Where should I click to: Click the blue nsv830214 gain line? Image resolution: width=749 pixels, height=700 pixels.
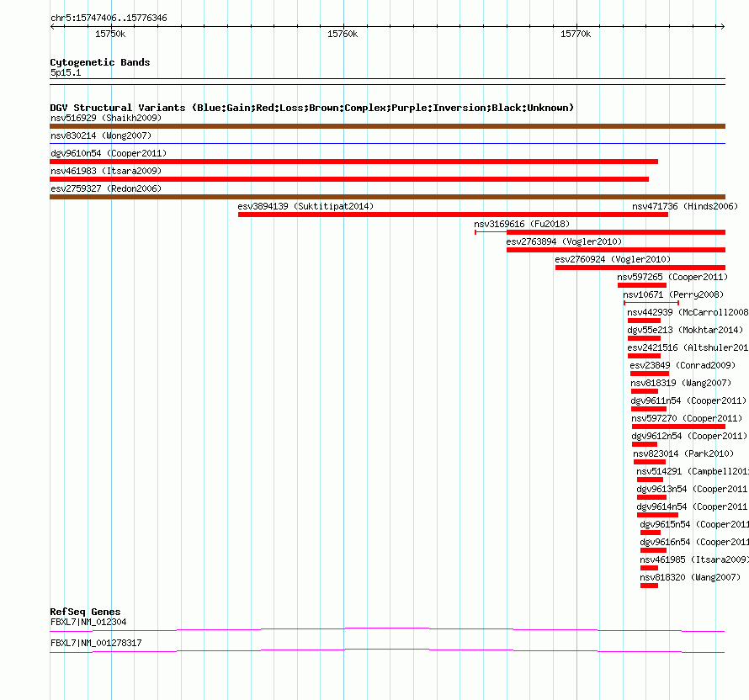click(387, 143)
